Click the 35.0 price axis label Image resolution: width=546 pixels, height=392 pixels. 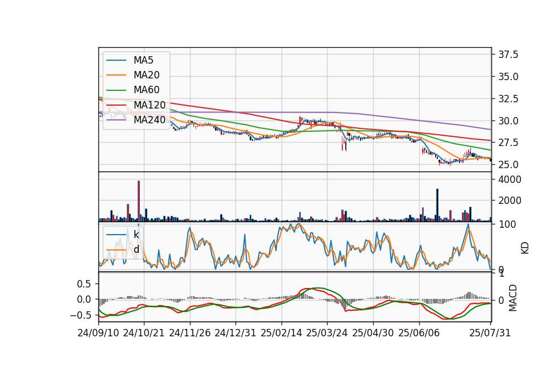(x=508, y=77)
